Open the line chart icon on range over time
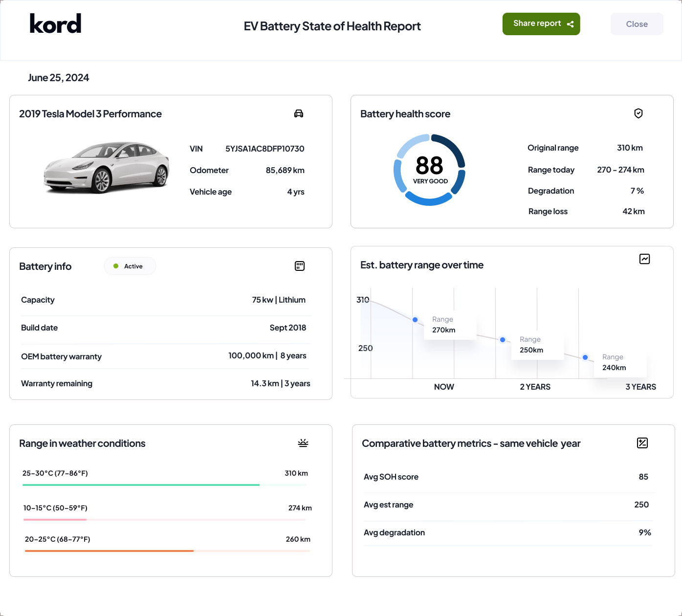This screenshot has width=682, height=616. [644, 259]
